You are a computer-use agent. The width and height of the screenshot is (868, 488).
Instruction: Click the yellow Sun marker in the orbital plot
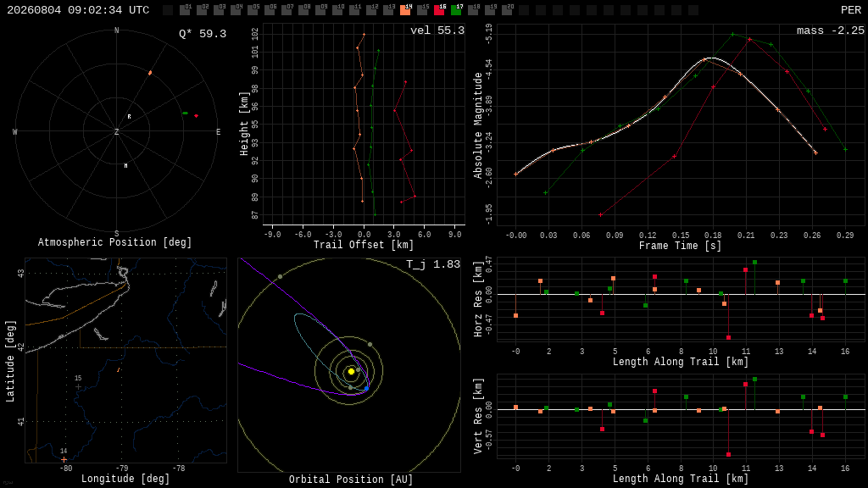click(351, 371)
